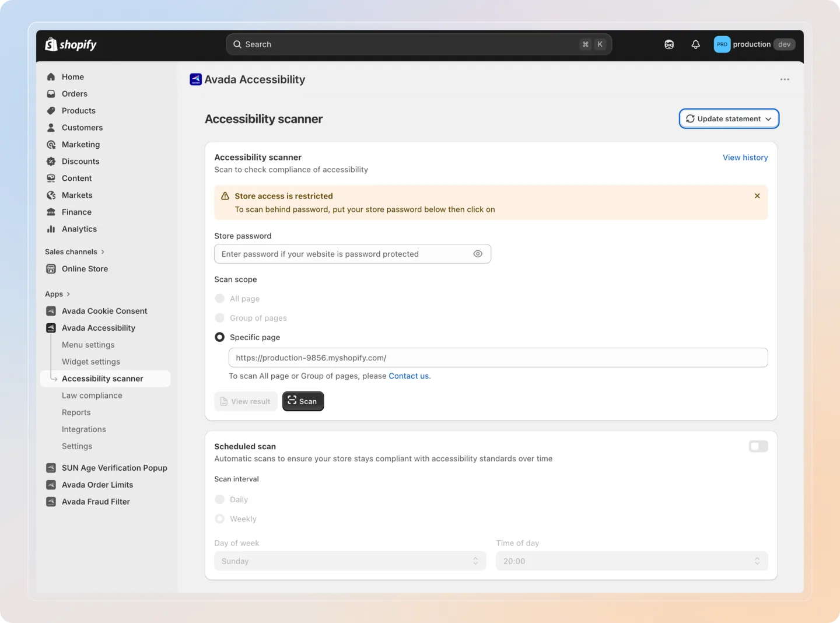Click the Products tag icon
This screenshot has height=623, width=840.
tap(51, 111)
